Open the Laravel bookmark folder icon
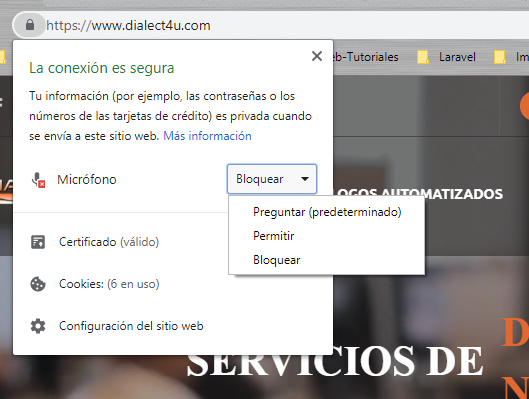 422,57
